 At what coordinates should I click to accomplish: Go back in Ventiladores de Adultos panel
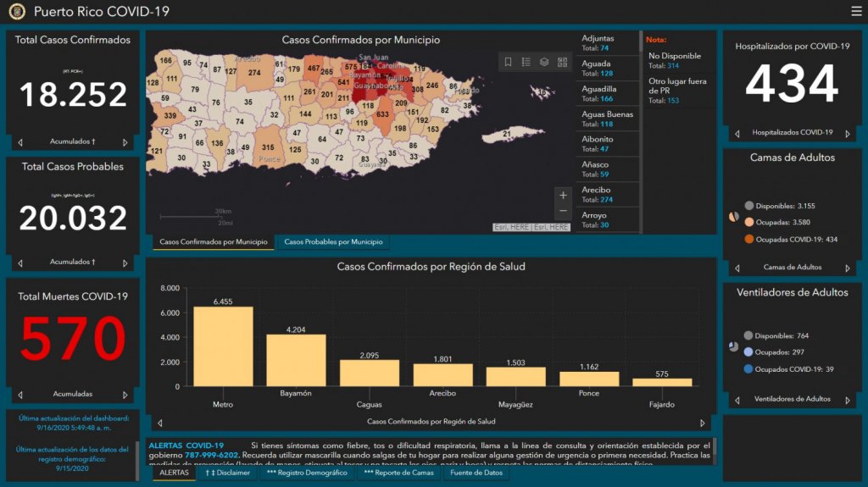tap(736, 400)
